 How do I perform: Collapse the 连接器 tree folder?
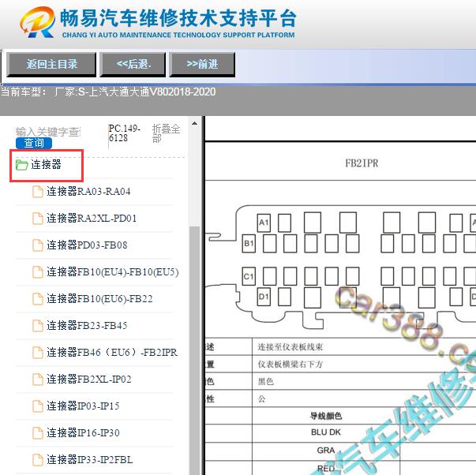point(46,165)
